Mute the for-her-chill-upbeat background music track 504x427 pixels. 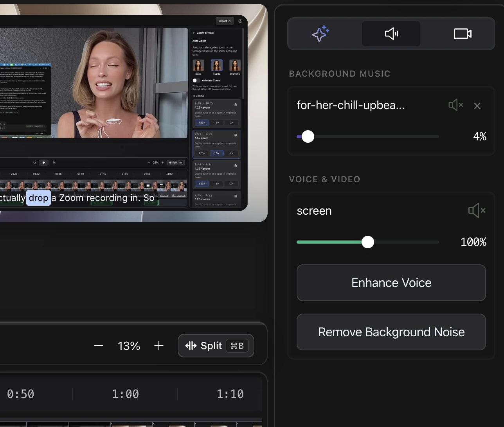pyautogui.click(x=455, y=105)
